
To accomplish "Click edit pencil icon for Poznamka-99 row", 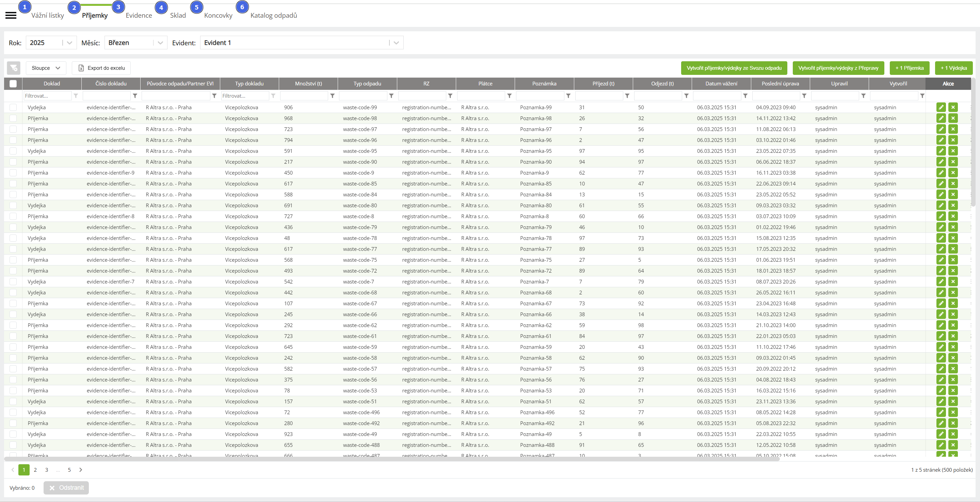I will (941, 107).
